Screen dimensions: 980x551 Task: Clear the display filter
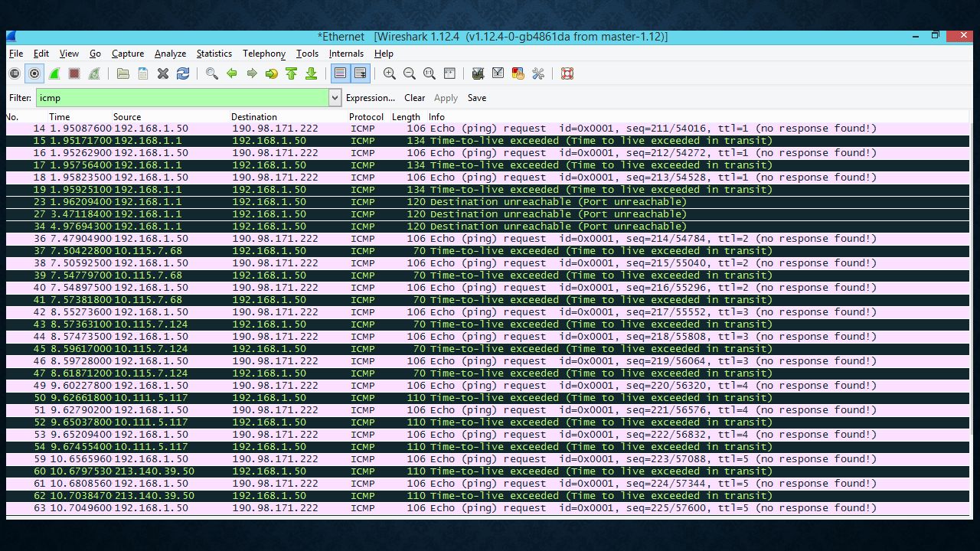point(414,98)
